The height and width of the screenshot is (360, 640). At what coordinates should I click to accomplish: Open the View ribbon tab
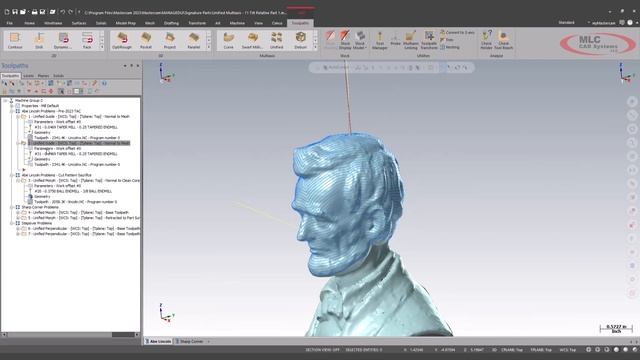coord(258,23)
